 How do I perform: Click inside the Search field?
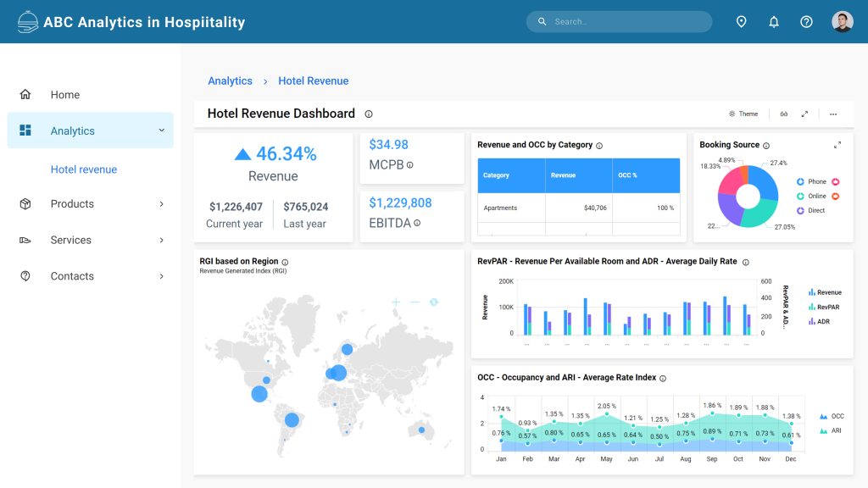tap(619, 21)
